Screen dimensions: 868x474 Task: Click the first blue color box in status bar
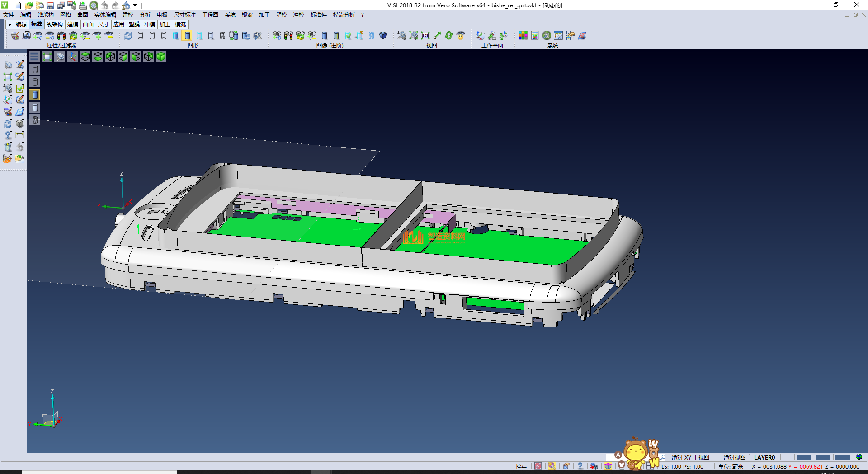[803, 457]
